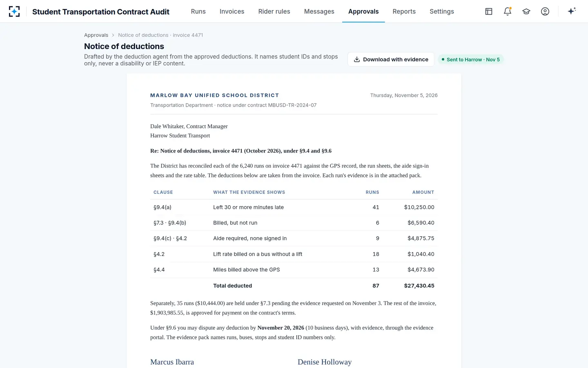Click Download with evidence button
Screen dimensions: 588x368
(391, 59)
